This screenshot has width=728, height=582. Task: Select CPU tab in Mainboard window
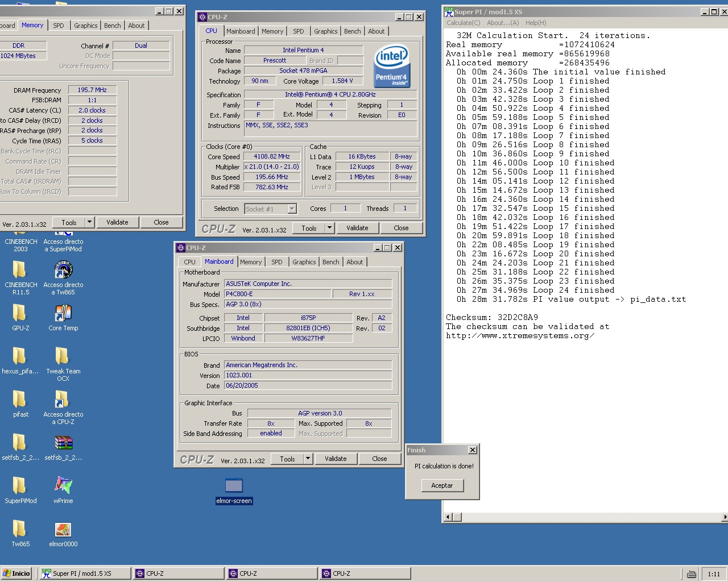coord(190,262)
